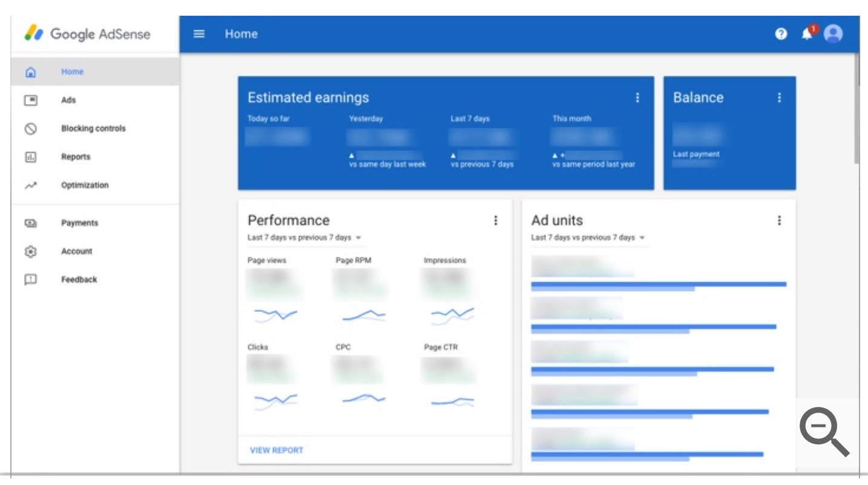Toggle the sidebar with the hamburger menu
The width and height of the screenshot is (868, 485).
(199, 34)
